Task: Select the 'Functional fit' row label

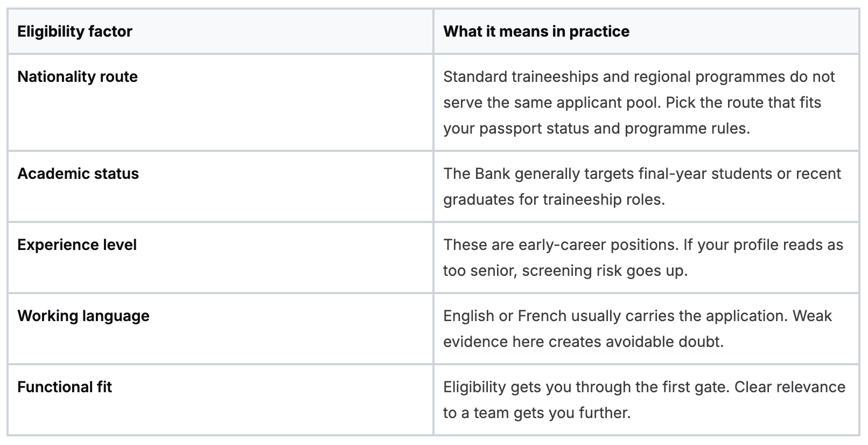Action: pos(65,387)
